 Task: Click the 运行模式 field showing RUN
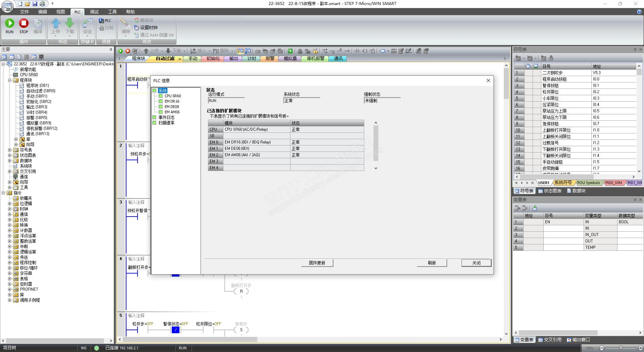(x=226, y=101)
